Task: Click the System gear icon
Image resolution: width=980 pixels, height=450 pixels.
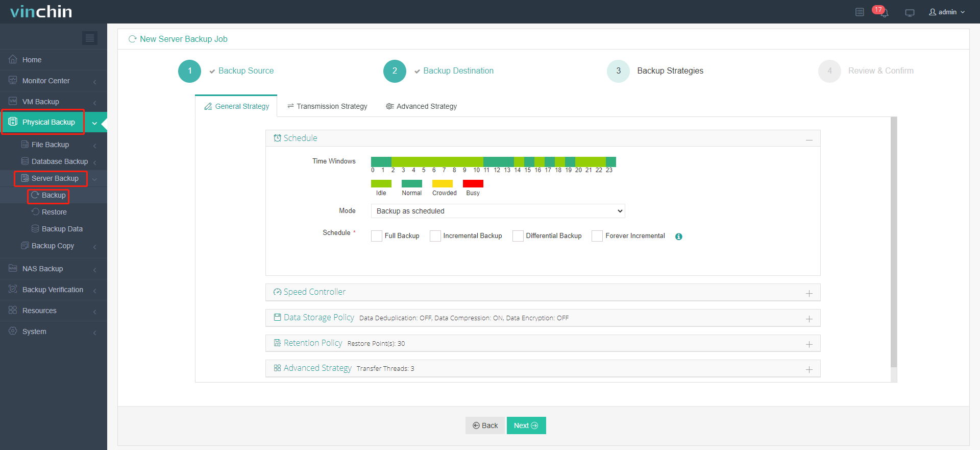Action: [x=13, y=331]
